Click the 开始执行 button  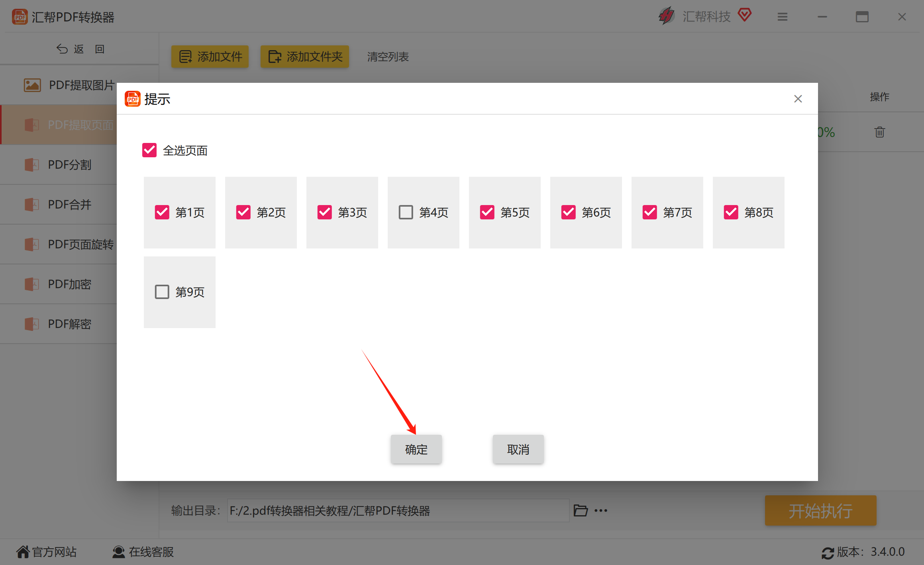820,510
